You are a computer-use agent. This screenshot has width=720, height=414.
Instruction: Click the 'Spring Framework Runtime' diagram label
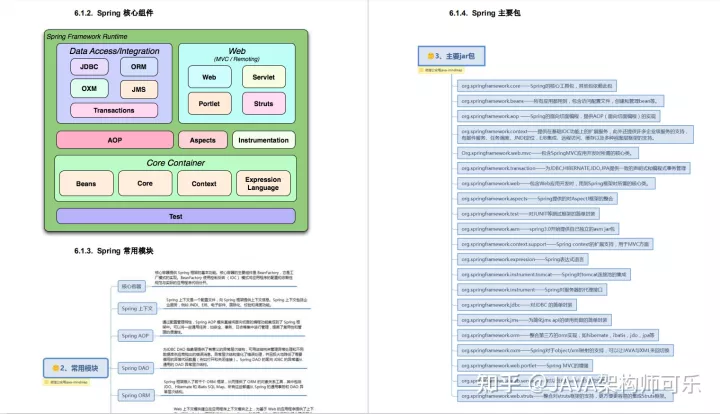point(87,36)
